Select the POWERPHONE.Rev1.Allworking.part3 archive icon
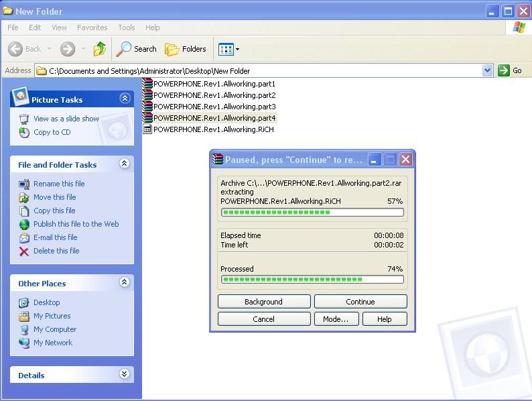 [147, 106]
